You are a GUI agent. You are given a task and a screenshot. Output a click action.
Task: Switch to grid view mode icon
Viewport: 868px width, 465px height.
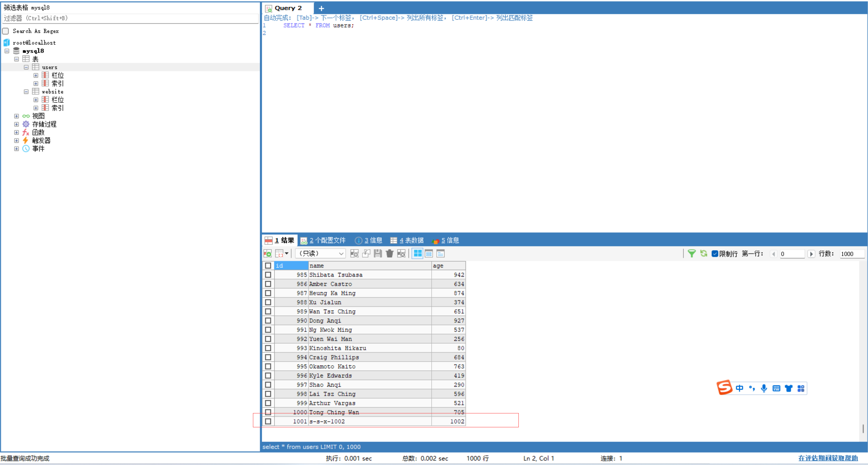pos(417,254)
